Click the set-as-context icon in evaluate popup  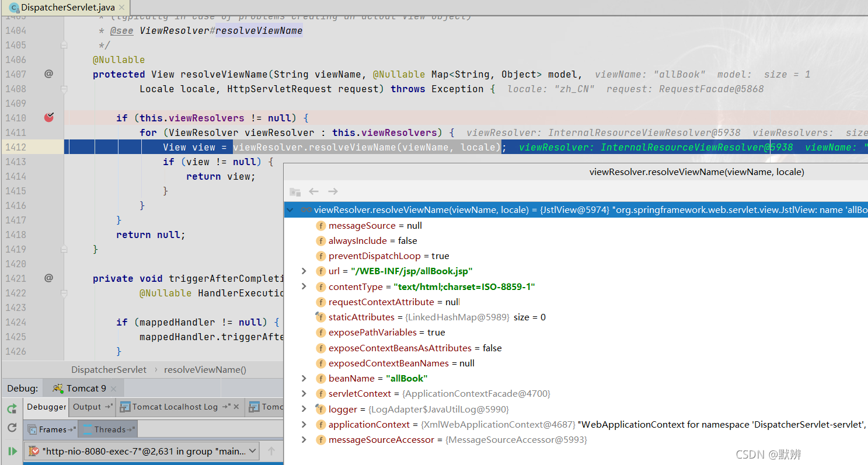click(x=295, y=191)
